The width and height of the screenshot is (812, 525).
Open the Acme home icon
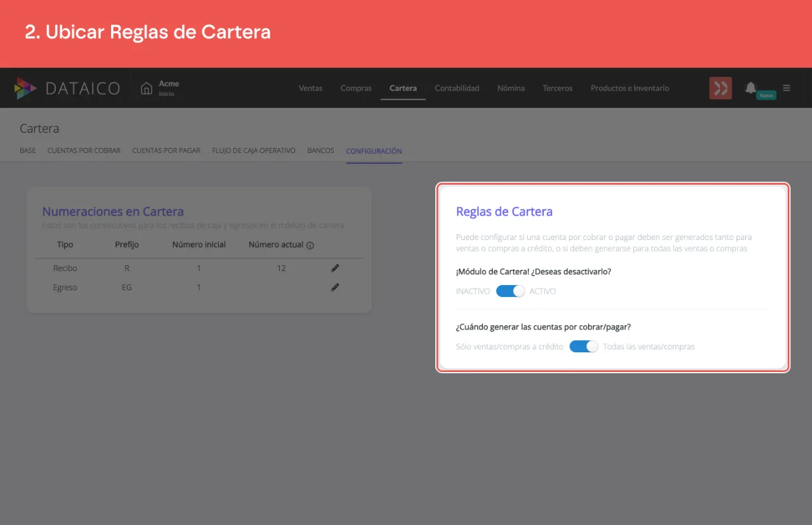click(147, 88)
